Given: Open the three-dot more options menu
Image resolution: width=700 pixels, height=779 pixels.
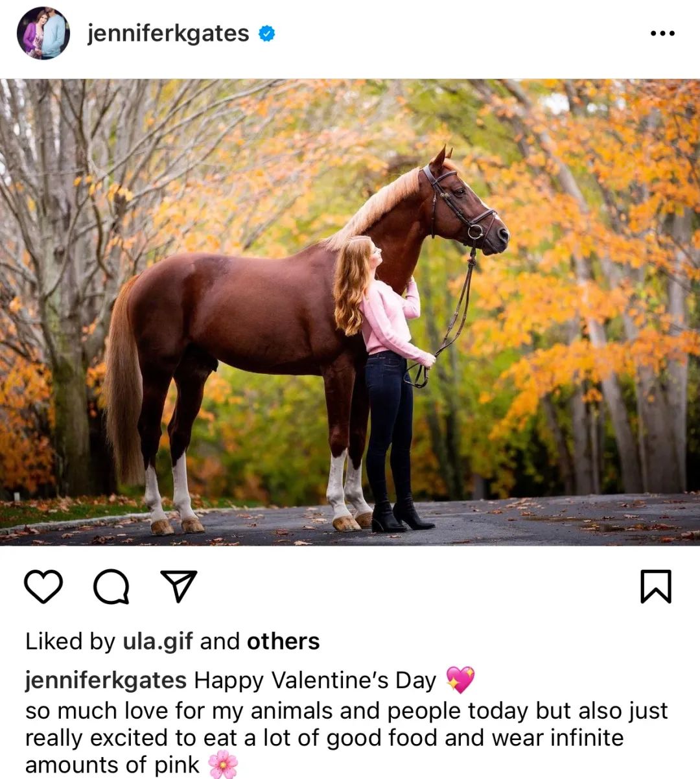Looking at the screenshot, I should [x=662, y=33].
